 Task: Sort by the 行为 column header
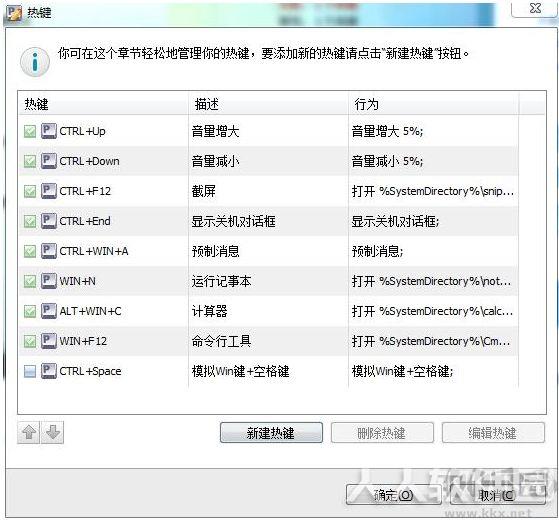point(434,104)
